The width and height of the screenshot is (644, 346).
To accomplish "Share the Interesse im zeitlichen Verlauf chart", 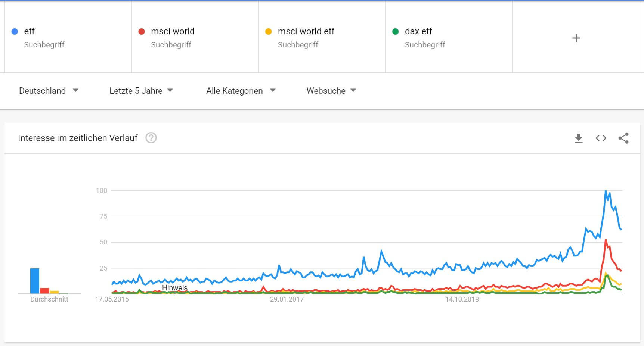I will coord(623,138).
